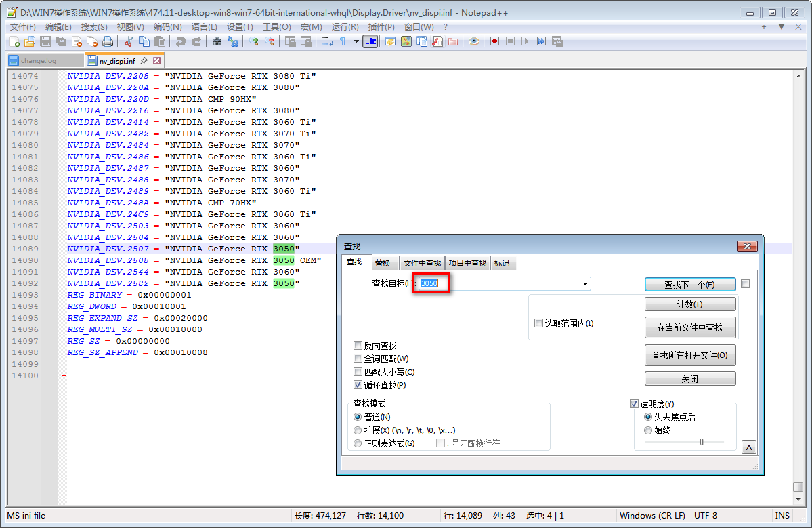Open the tab list dropdown arrow in menu bar
This screenshot has height=528, width=812.
click(782, 27)
